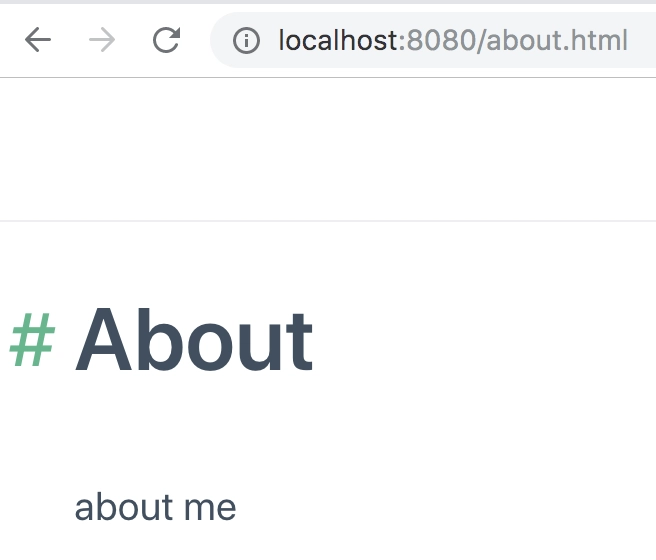Open site information via the circled i icon
The height and width of the screenshot is (560, 656).
pos(246,41)
